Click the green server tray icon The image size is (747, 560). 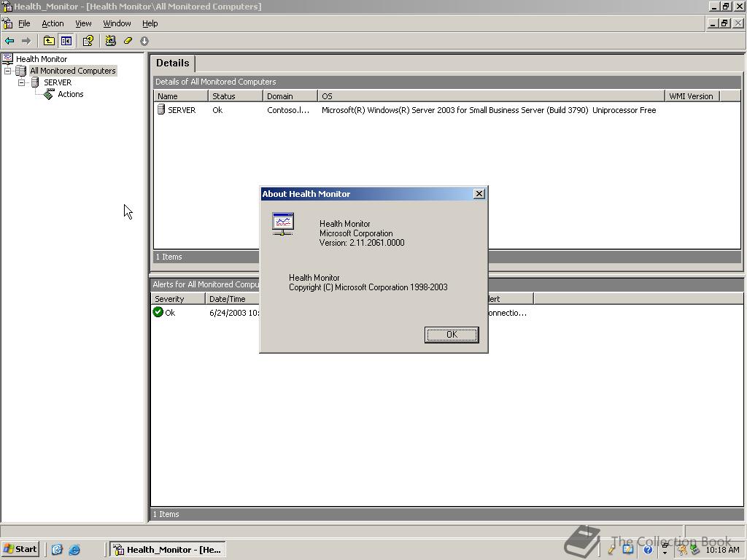click(x=695, y=550)
